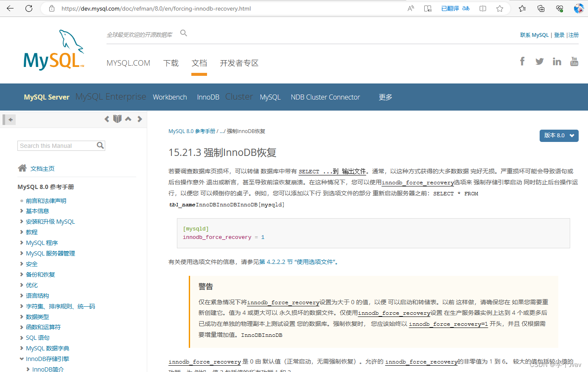
Task: Click inside the Search this Manual input field
Action: (55, 145)
